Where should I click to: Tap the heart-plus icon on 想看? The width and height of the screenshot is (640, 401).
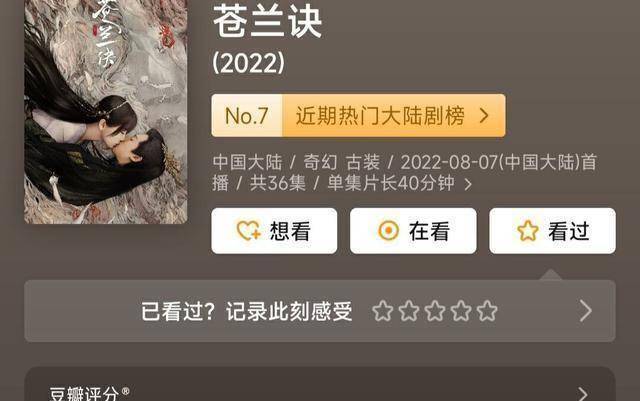[248, 231]
